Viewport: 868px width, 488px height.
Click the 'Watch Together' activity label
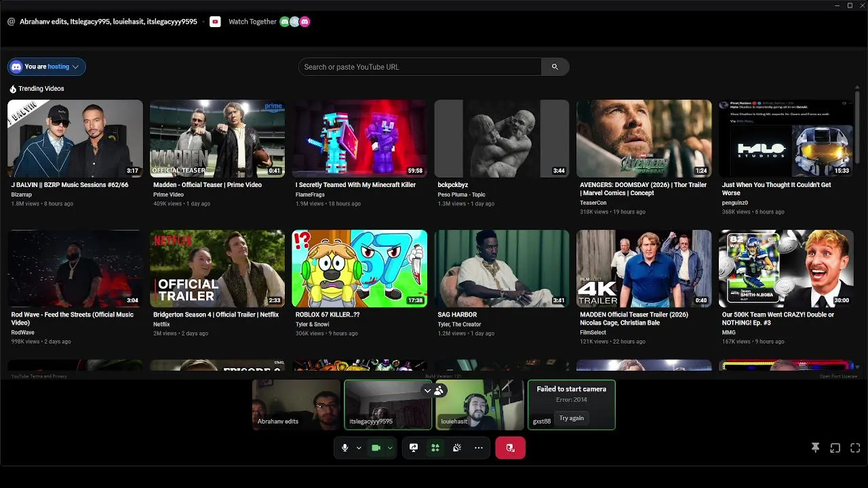pyautogui.click(x=252, y=22)
